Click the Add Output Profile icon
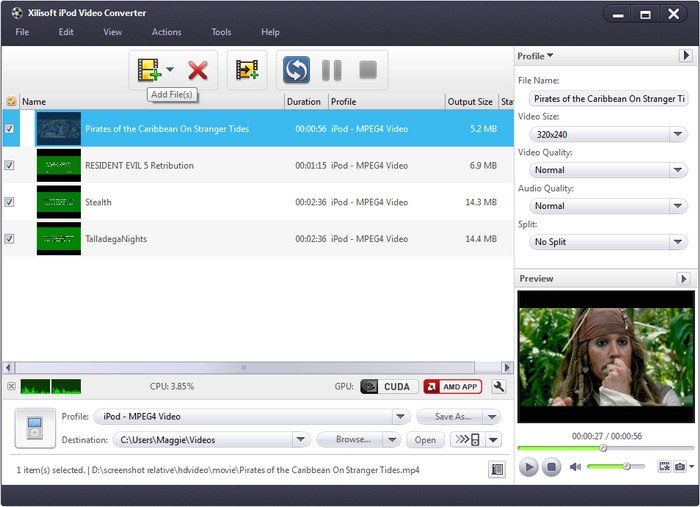This screenshot has height=507, width=700. click(x=247, y=70)
